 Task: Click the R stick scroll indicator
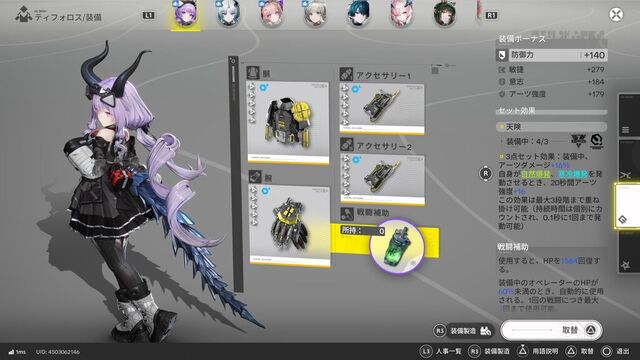[x=486, y=173]
